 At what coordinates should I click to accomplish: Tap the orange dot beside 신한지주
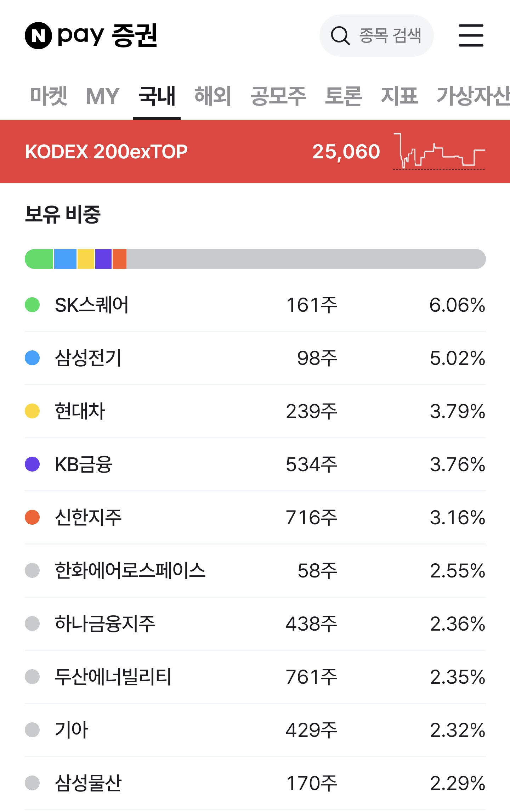click(32, 517)
